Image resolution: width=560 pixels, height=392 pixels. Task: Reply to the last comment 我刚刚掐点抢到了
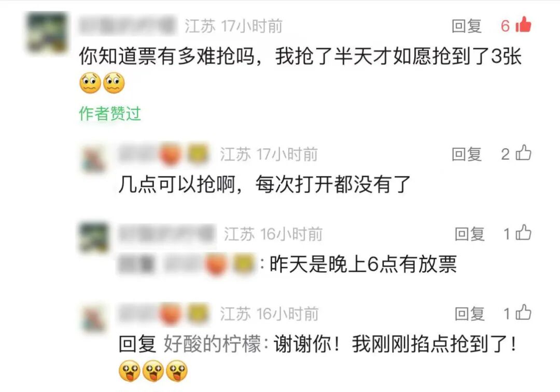point(469,314)
